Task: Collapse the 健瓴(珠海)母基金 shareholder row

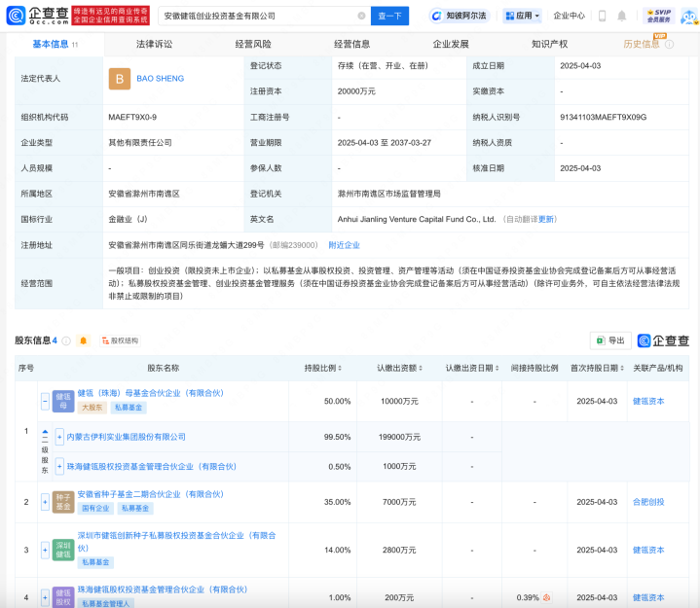Action: point(45,401)
